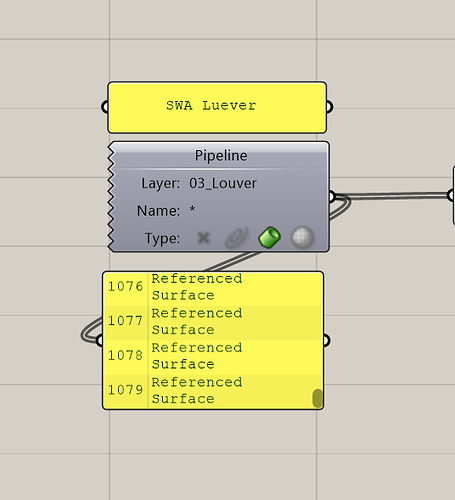
Task: Select the SWA Luever yellow panel
Action: (x=217, y=107)
